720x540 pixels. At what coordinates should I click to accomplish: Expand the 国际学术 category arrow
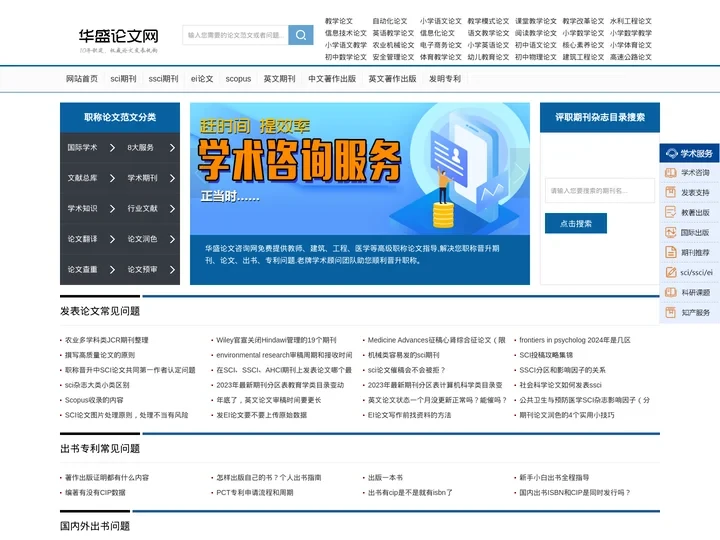pyautogui.click(x=112, y=148)
